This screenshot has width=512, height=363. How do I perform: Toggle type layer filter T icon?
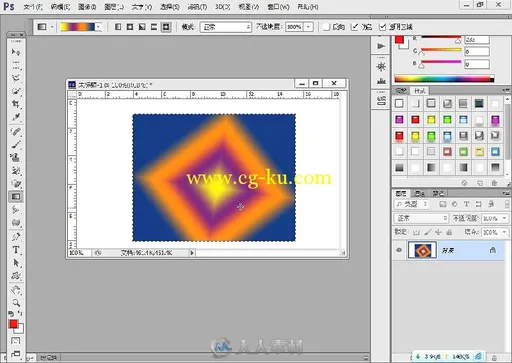tap(466, 204)
